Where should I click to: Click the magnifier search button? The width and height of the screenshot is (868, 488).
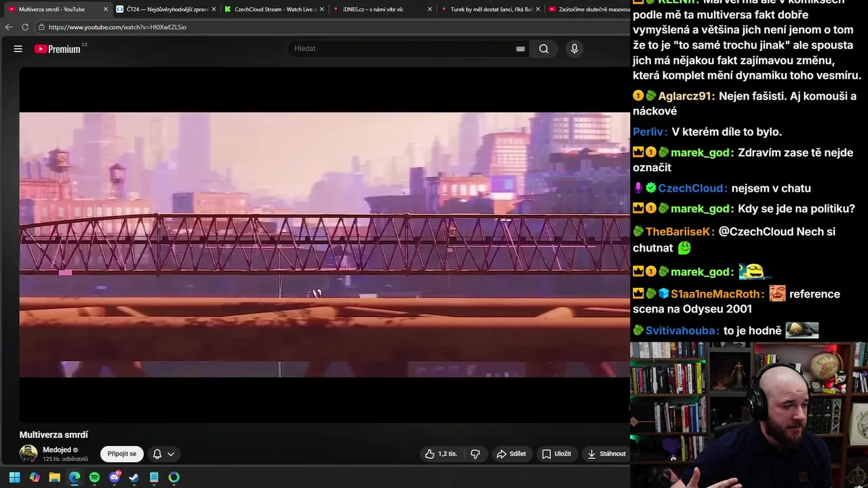544,49
